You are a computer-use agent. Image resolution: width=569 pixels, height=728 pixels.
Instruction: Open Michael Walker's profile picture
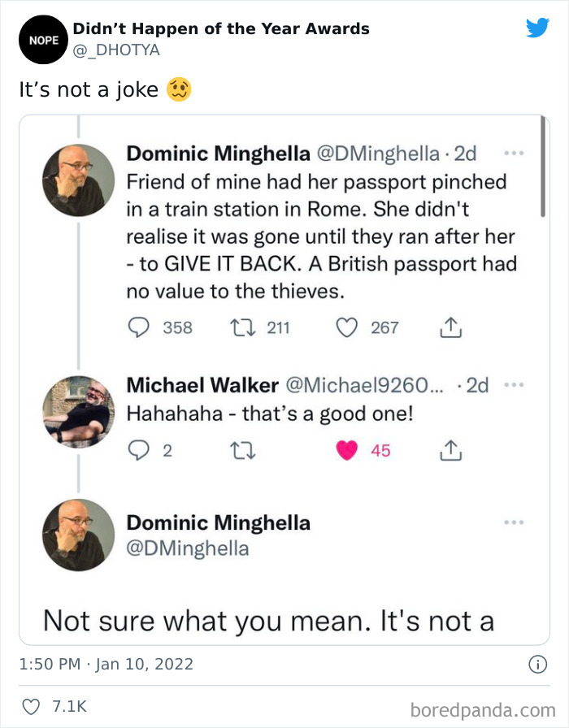78,412
